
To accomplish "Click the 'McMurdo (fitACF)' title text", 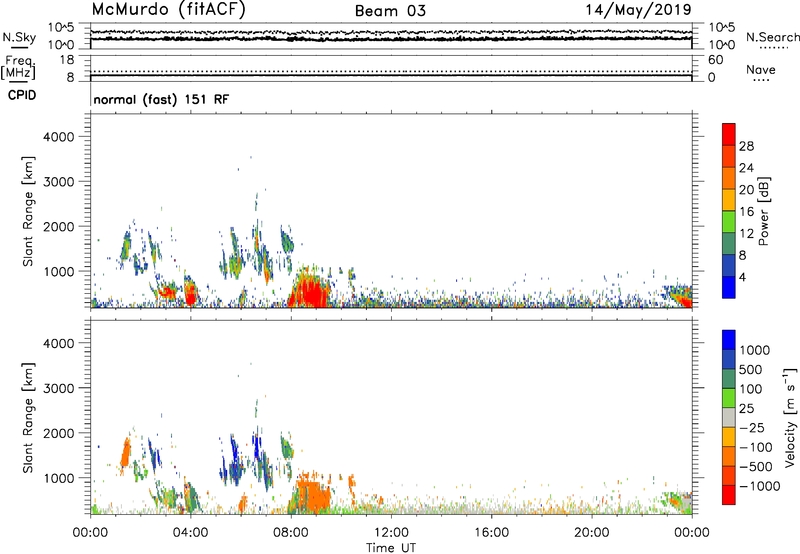I will point(168,10).
